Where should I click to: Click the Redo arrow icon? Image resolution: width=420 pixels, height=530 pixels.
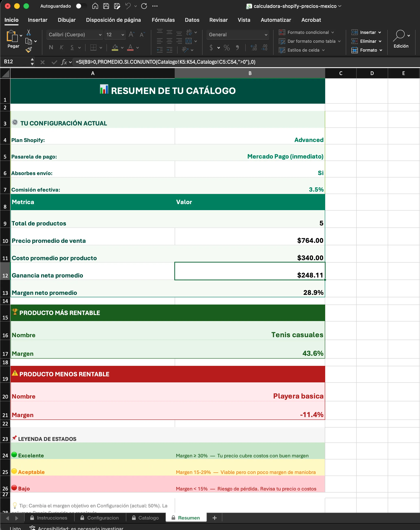(x=144, y=6)
